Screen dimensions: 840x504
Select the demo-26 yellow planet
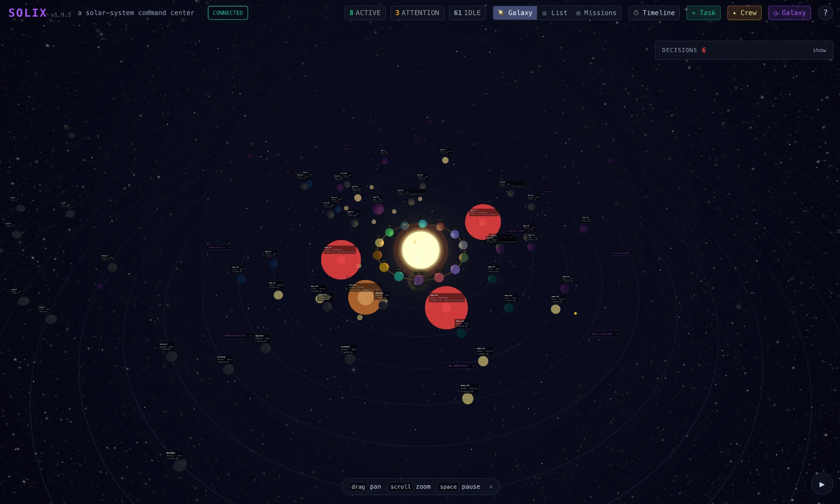point(468,399)
